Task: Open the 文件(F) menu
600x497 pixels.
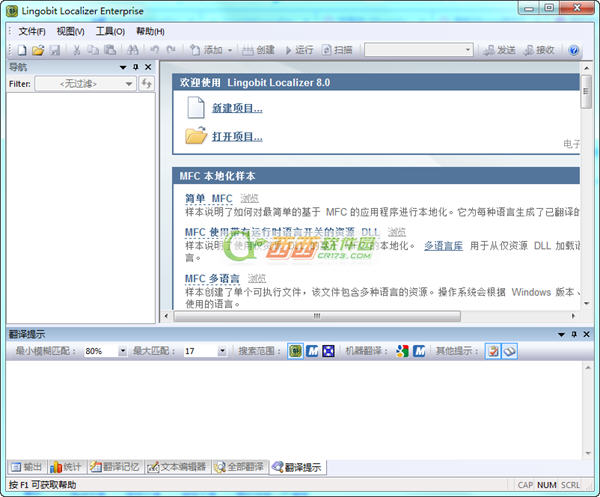Action: [32, 31]
